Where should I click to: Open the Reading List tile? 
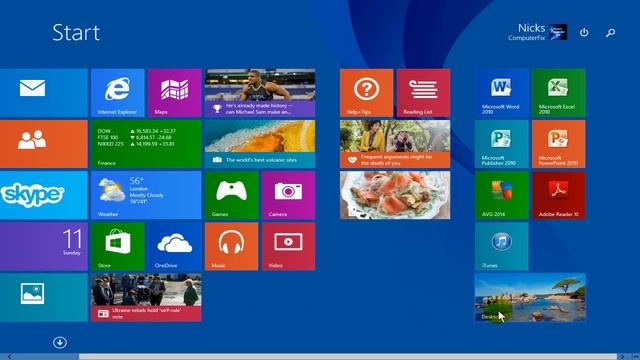click(424, 93)
